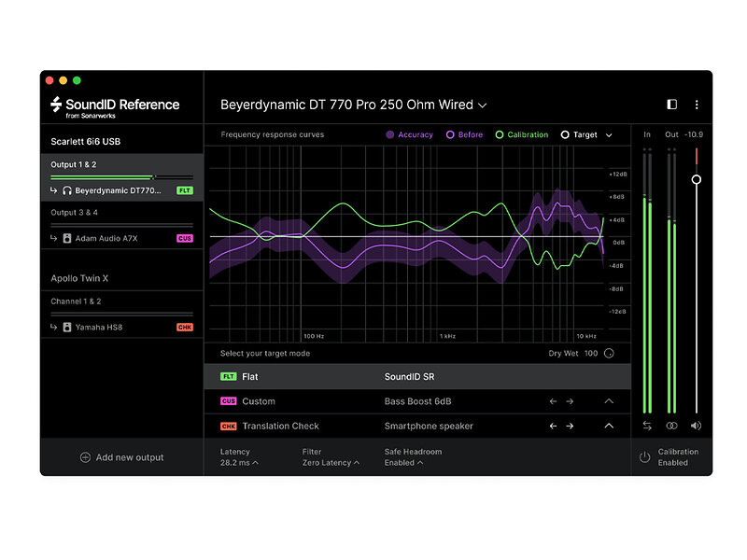Image resolution: width=747 pixels, height=560 pixels.
Task: Select the Translation Check target mode
Action: click(x=417, y=426)
